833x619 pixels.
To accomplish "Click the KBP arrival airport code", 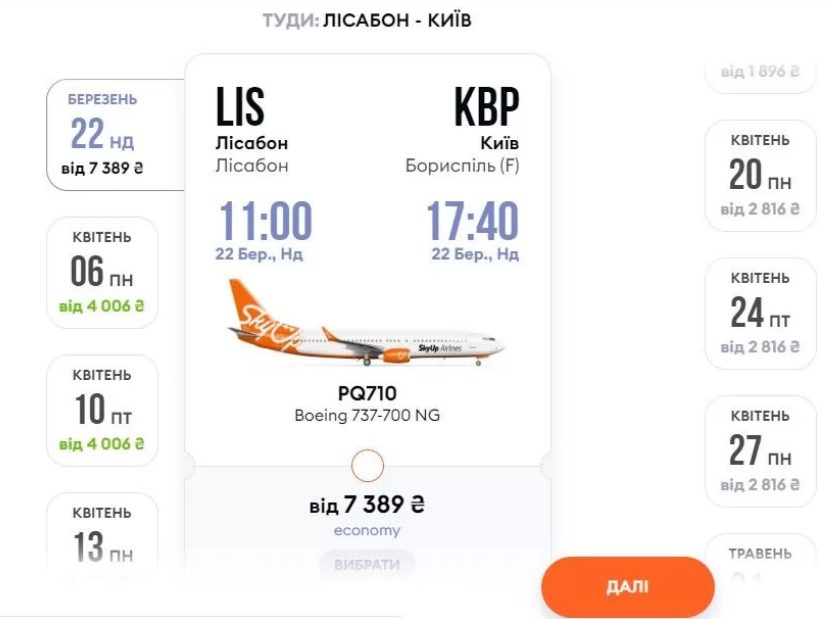I will click(487, 107).
